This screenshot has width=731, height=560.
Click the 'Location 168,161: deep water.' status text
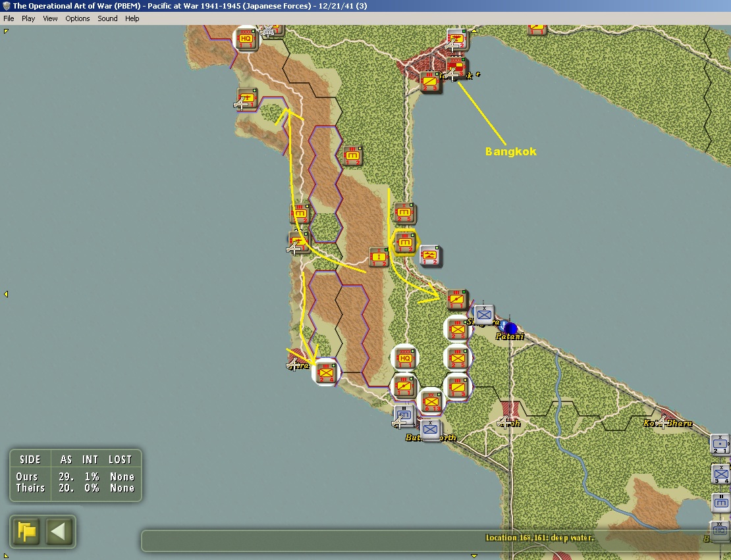click(x=540, y=538)
